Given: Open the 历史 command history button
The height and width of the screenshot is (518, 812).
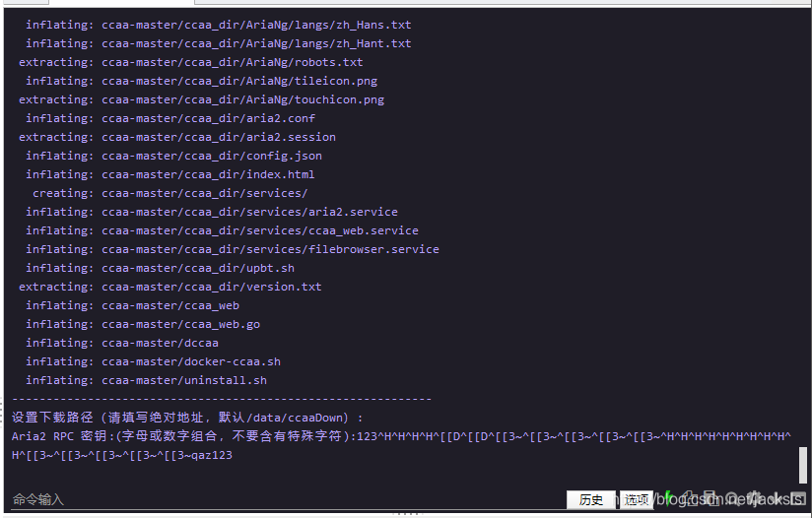Looking at the screenshot, I should click(x=591, y=499).
